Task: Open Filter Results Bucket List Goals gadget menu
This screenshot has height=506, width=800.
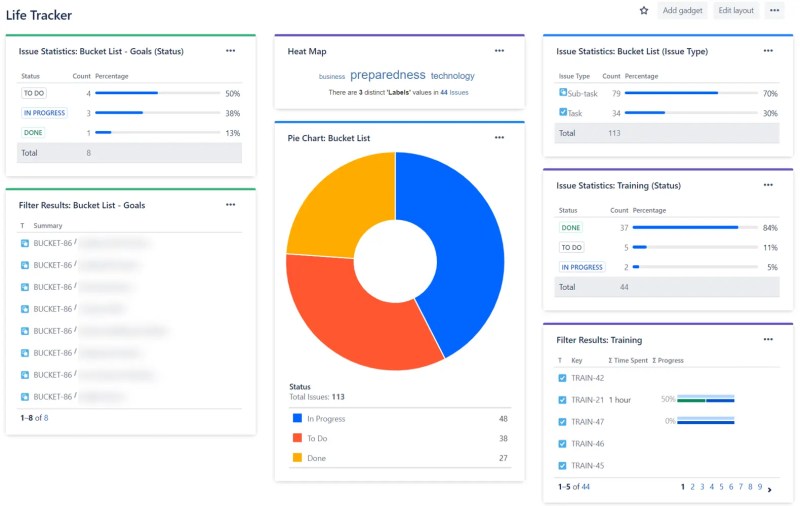Action: pos(231,205)
